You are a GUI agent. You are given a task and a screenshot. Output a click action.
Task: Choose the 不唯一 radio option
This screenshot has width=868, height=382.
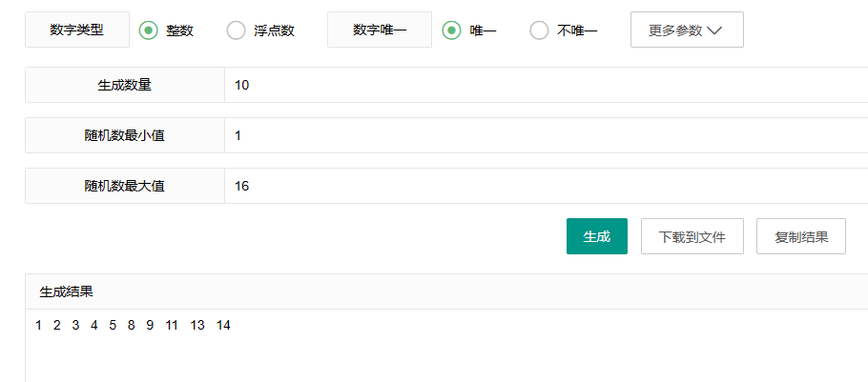pos(539,30)
